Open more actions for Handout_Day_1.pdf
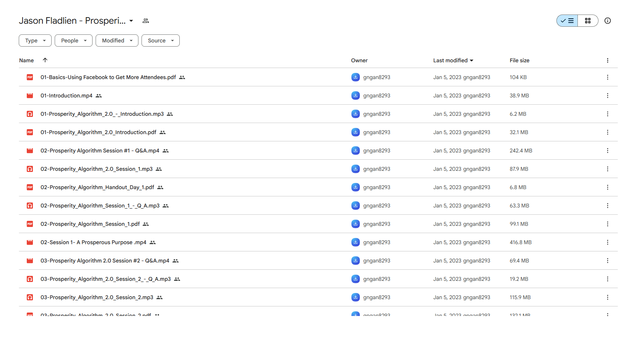 (x=607, y=187)
